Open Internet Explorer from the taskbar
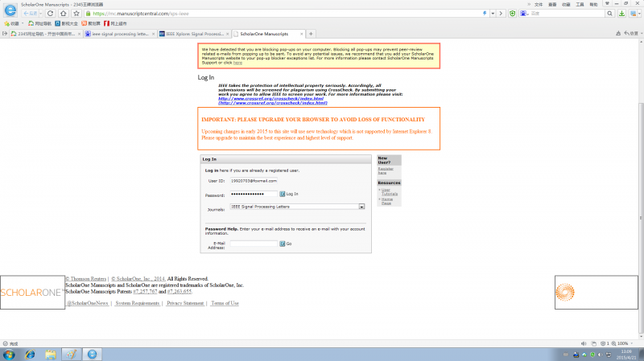 tap(30, 355)
